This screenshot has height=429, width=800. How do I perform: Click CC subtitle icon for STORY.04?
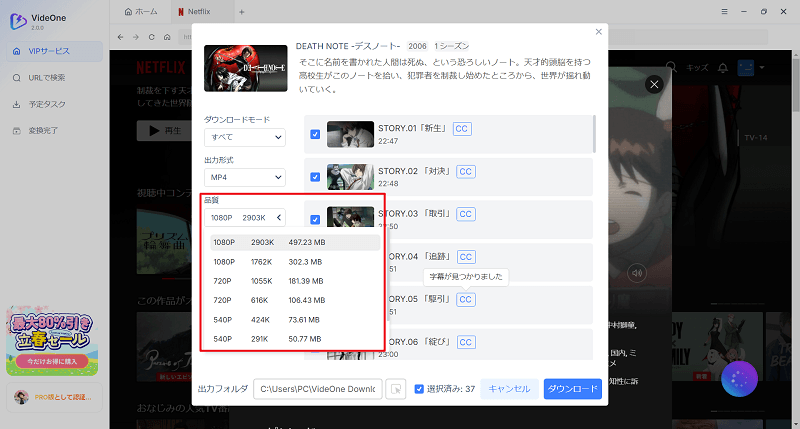[x=466, y=257]
